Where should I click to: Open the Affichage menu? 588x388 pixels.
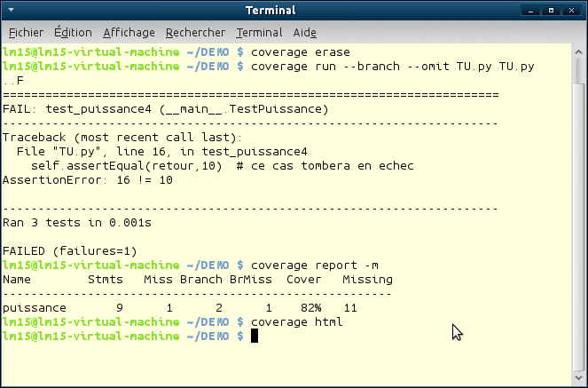[129, 32]
